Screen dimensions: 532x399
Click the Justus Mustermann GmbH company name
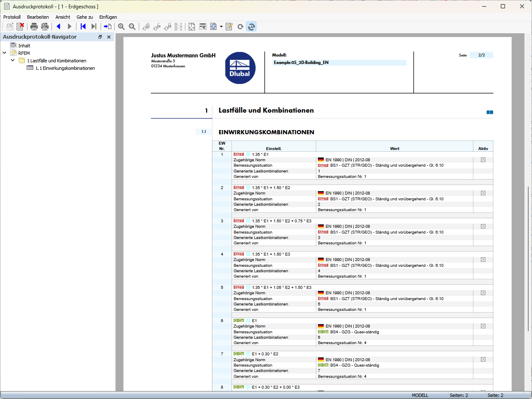183,55
